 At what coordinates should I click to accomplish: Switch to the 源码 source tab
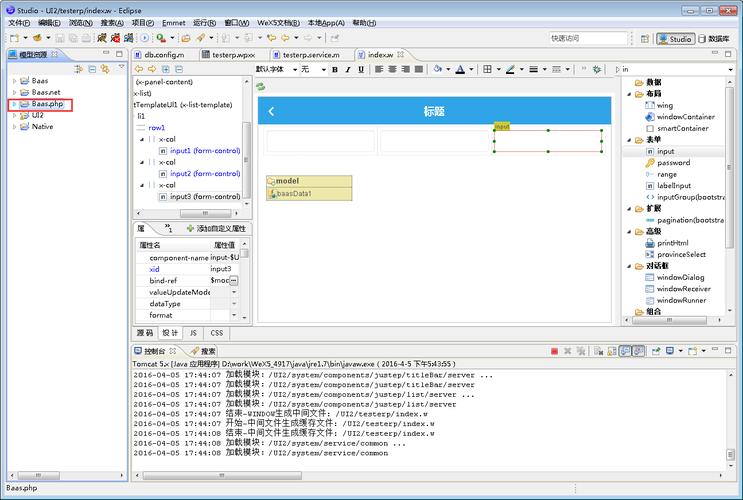coord(145,333)
